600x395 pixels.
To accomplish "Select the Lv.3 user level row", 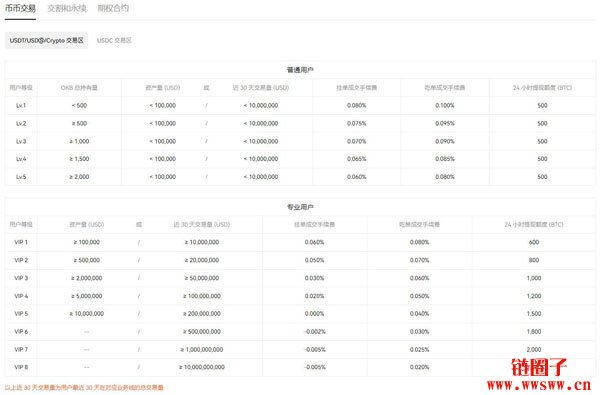I will (300, 141).
